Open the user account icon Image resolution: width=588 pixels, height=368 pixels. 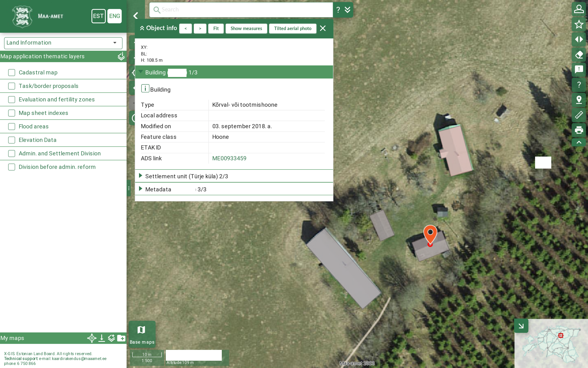pos(579,9)
